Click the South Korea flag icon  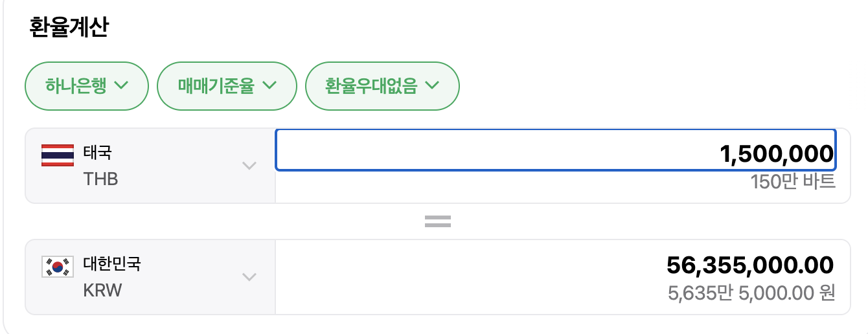(57, 267)
